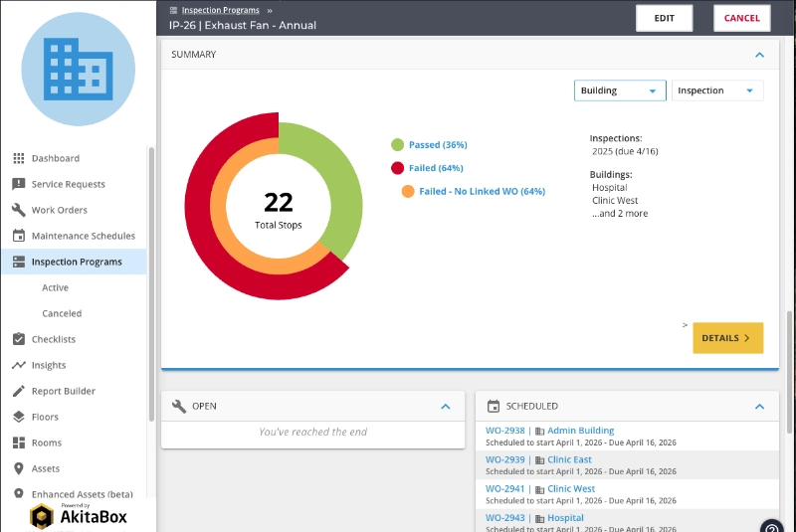Click the Work Orders wrench icon
796x532 pixels.
coord(19,210)
